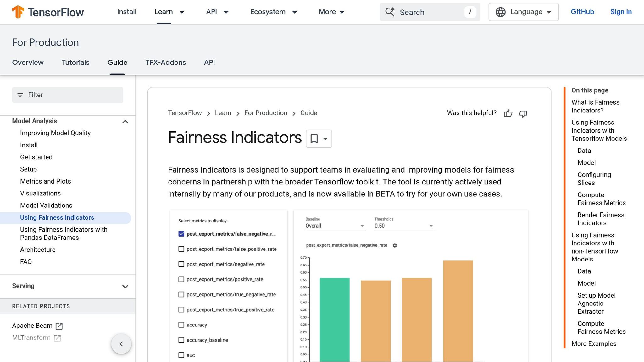
Task: Click the bookmark icon beside page title
Action: coord(314,139)
